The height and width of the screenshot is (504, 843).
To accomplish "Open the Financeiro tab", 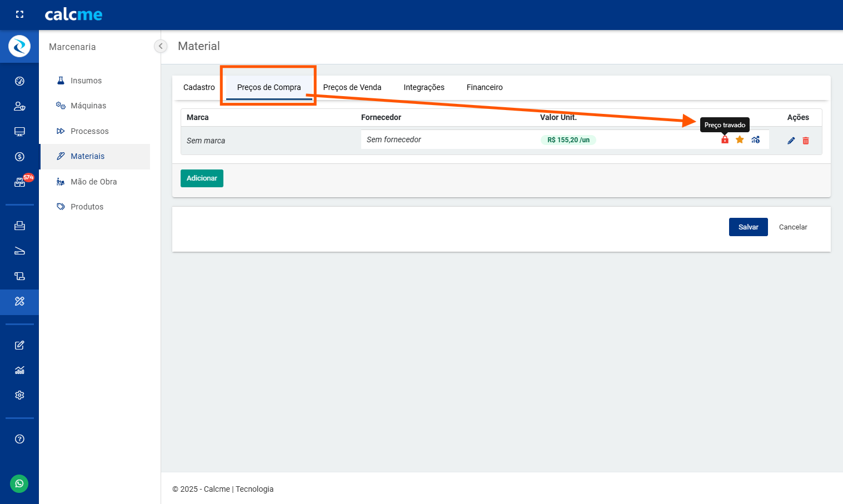I will 484,87.
